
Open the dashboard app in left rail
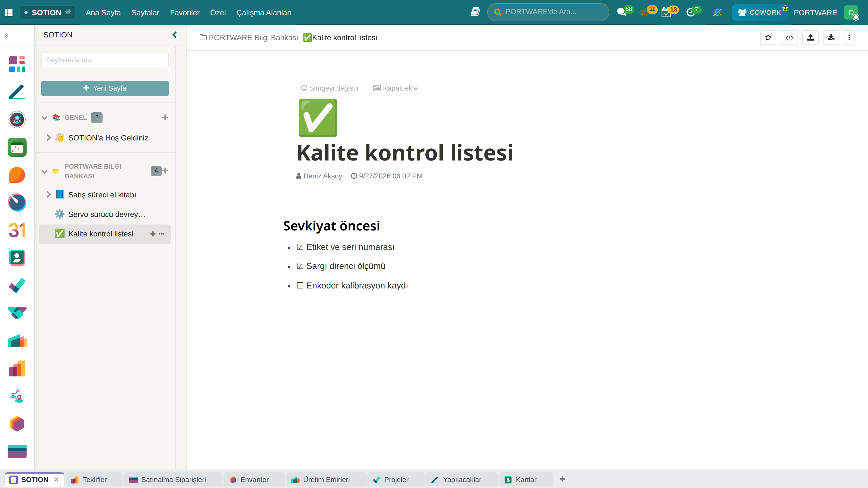[x=17, y=64]
